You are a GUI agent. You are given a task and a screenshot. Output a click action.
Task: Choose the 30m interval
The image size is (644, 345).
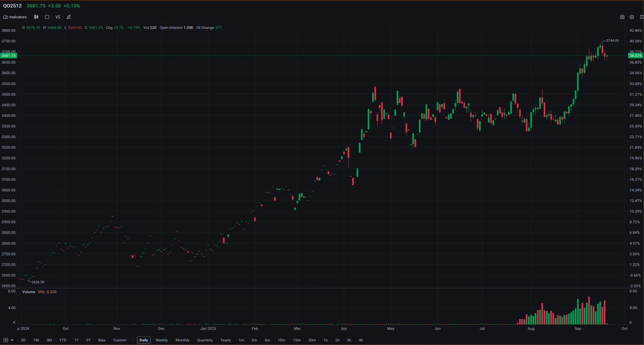tap(312, 340)
